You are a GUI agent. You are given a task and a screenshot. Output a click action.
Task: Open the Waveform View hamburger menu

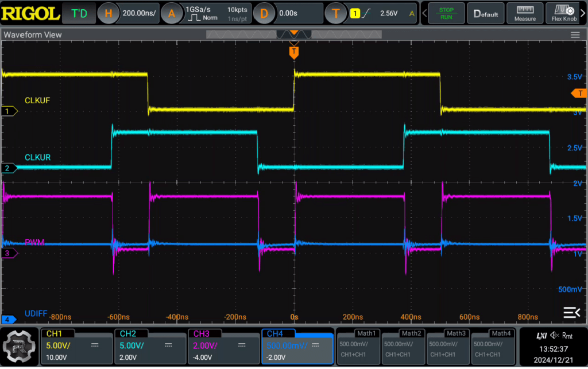point(575,35)
